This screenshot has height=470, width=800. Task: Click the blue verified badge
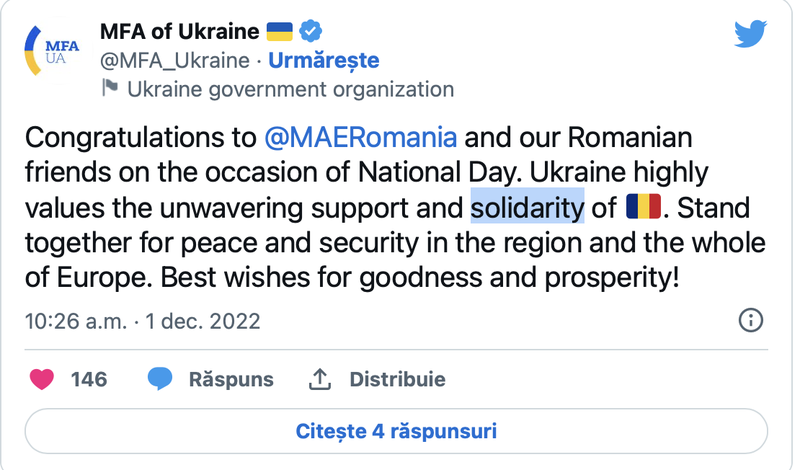point(312,31)
